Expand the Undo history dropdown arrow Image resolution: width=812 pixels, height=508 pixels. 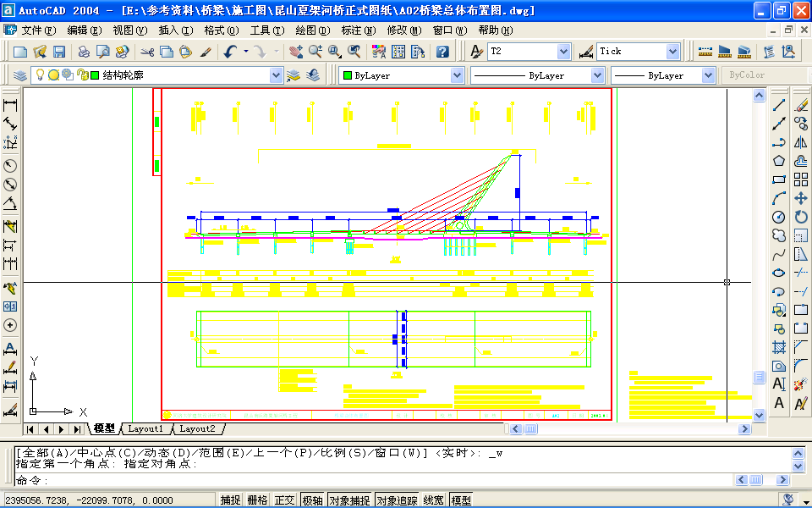[245, 52]
